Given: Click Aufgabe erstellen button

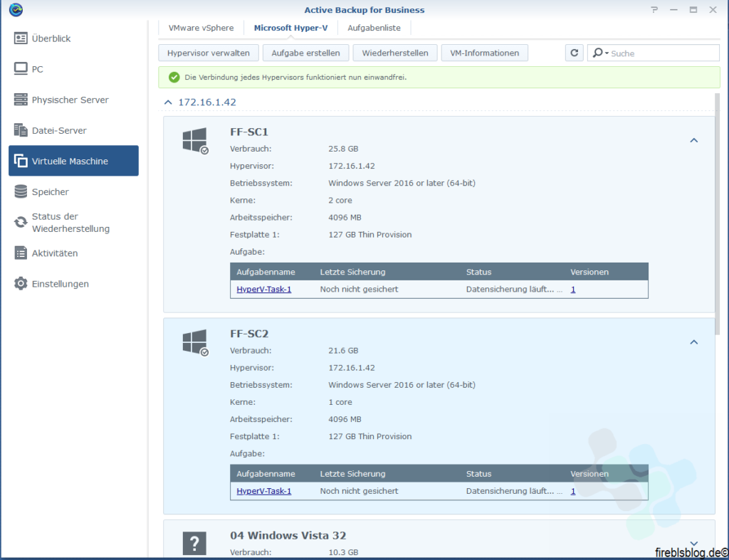Looking at the screenshot, I should click(305, 53).
